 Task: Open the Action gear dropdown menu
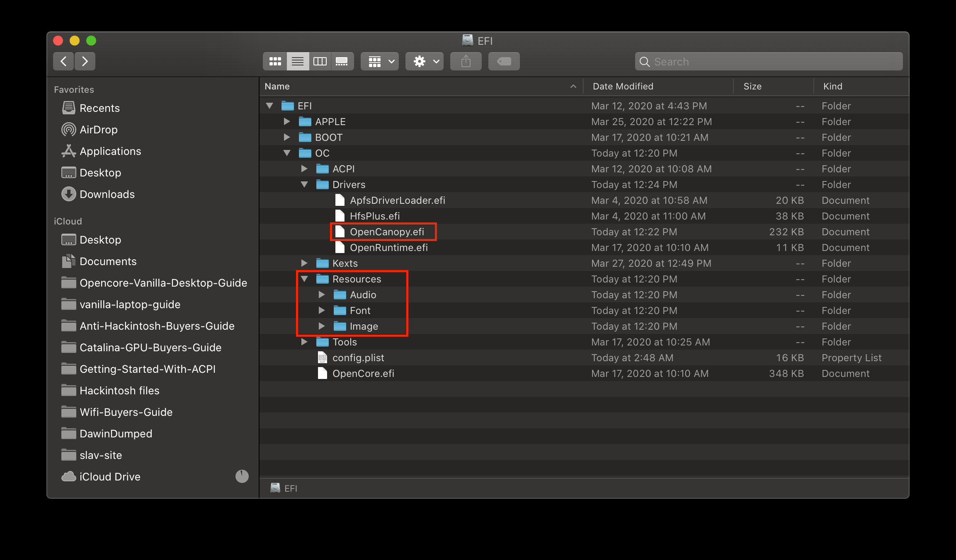(x=424, y=62)
